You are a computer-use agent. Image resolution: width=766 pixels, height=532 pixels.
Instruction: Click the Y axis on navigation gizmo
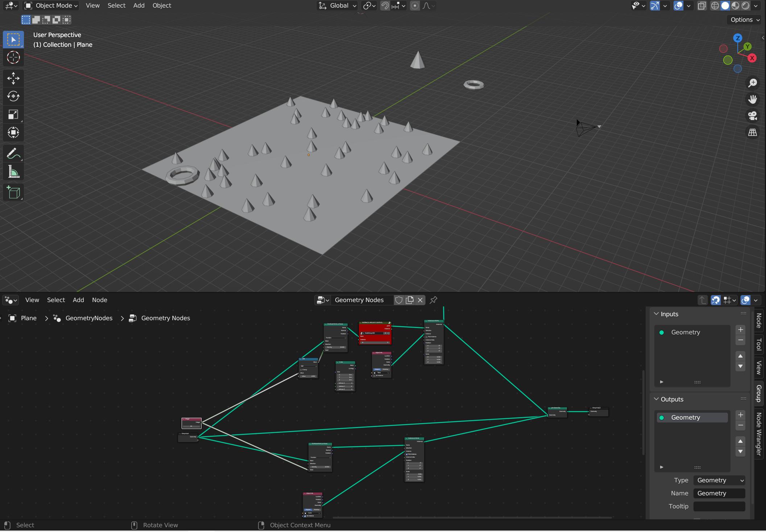coord(747,47)
